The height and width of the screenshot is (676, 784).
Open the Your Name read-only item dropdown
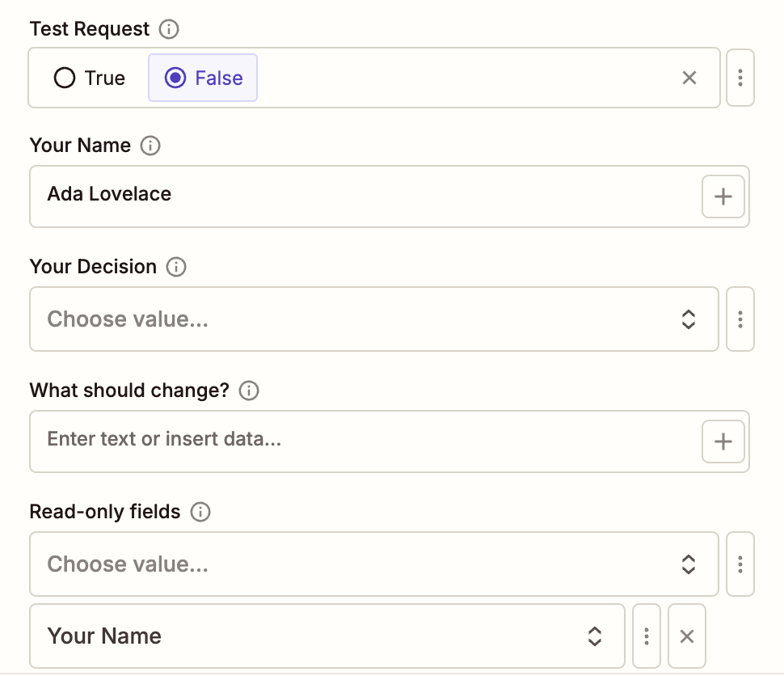pos(327,636)
